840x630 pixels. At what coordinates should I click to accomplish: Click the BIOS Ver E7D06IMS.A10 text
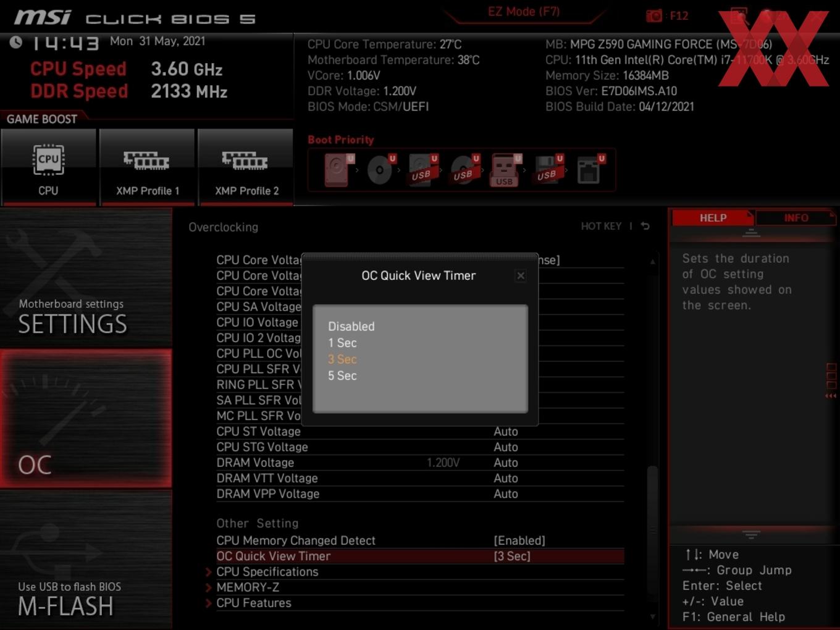tap(611, 91)
